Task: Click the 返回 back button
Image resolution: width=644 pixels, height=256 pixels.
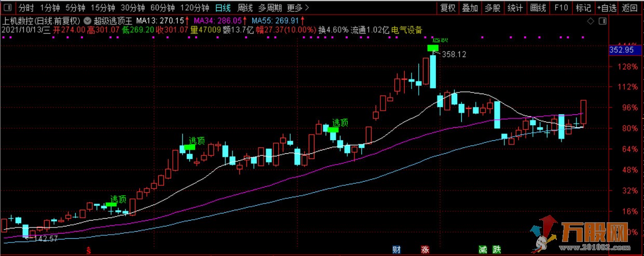Action: point(630,8)
